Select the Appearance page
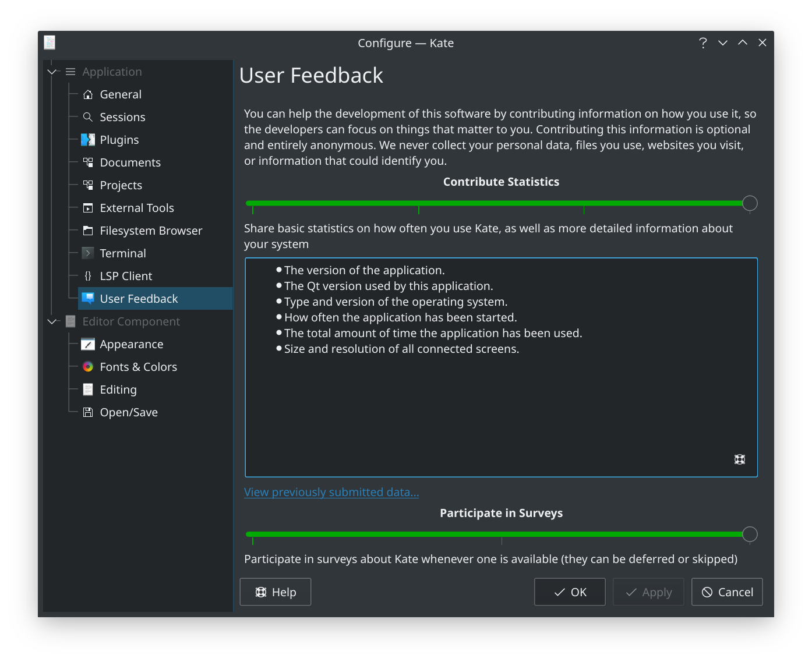The image size is (812, 662). coord(155,344)
